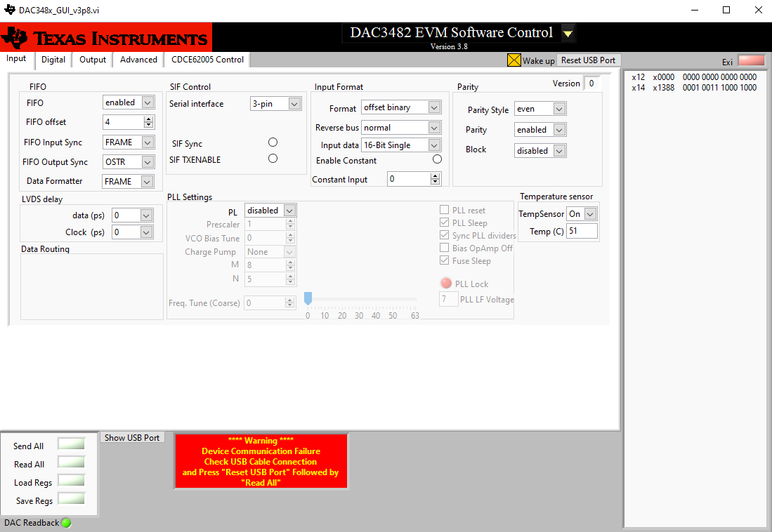Click the Save Regs button
The width and height of the screenshot is (772, 532).
(x=72, y=498)
